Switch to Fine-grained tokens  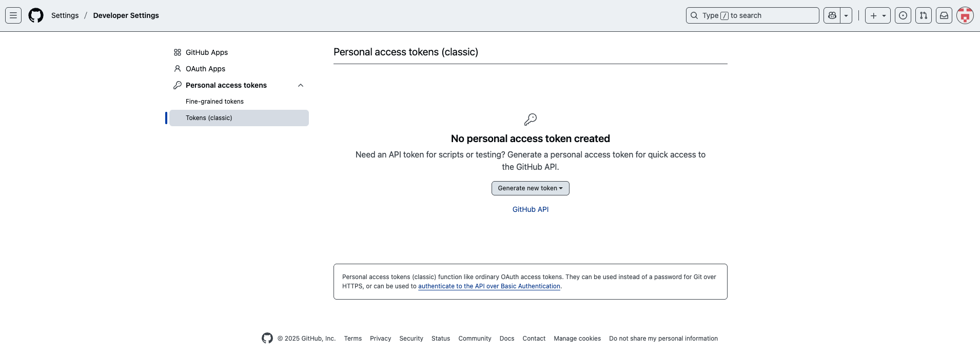point(214,101)
